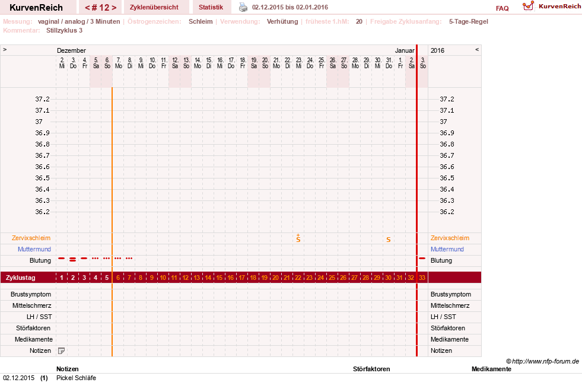Click the orange vertical marker after day 5
582x392 pixels.
tap(112, 222)
